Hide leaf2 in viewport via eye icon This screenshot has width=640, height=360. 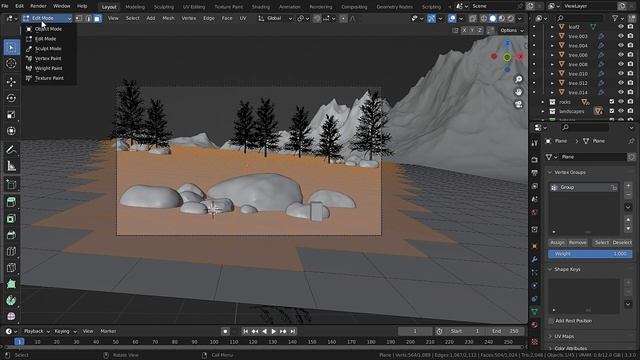[621, 27]
